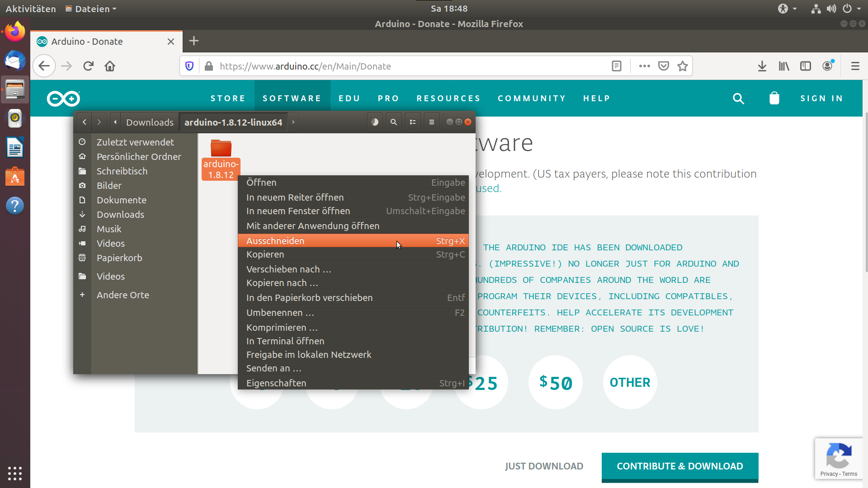868x488 pixels.
Task: Open a new Firefox tab
Action: (x=194, y=41)
